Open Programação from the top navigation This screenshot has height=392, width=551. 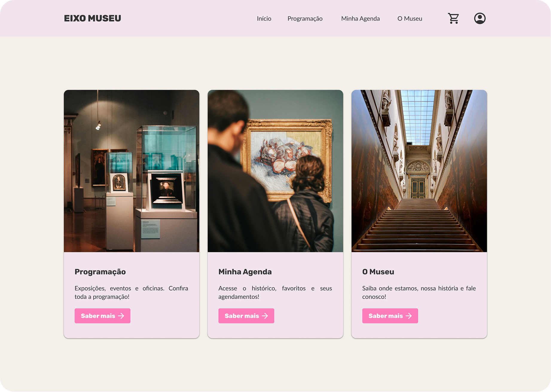(305, 19)
